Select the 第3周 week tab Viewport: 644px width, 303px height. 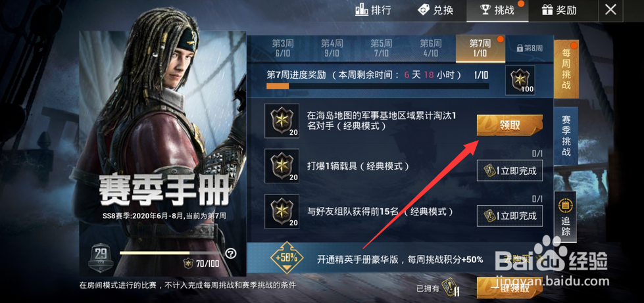tap(282, 48)
